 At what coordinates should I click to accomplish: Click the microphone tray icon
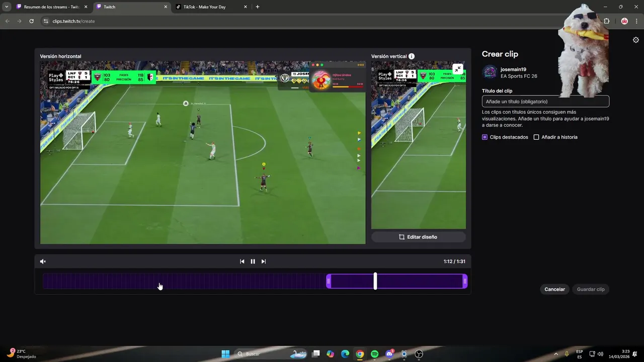point(567,354)
